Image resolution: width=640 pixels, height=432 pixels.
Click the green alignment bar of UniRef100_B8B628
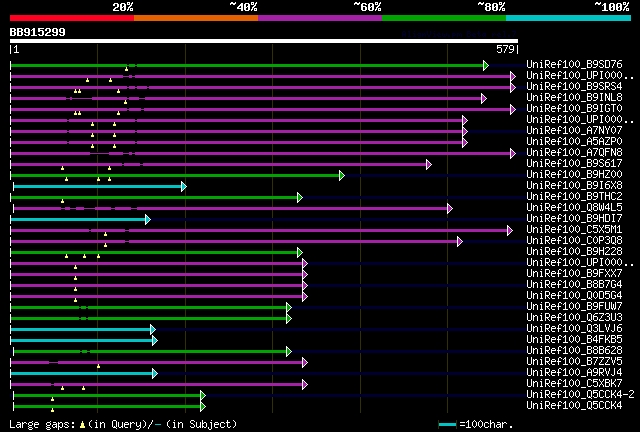coord(151,352)
